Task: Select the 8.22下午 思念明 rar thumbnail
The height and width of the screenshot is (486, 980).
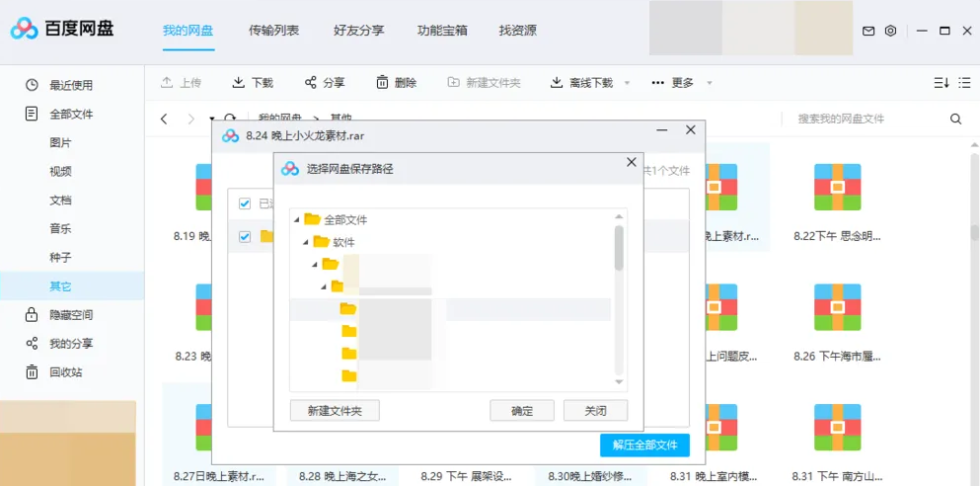Action: (x=838, y=187)
